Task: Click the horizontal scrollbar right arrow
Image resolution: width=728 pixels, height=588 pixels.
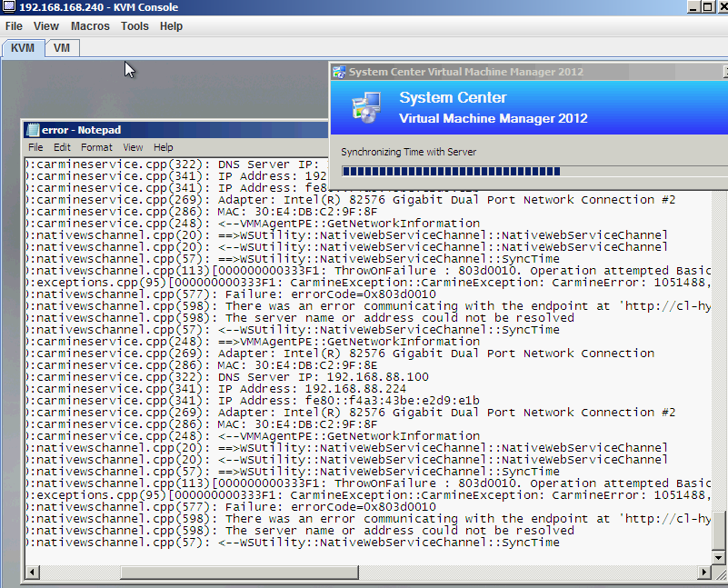Action: click(704, 573)
